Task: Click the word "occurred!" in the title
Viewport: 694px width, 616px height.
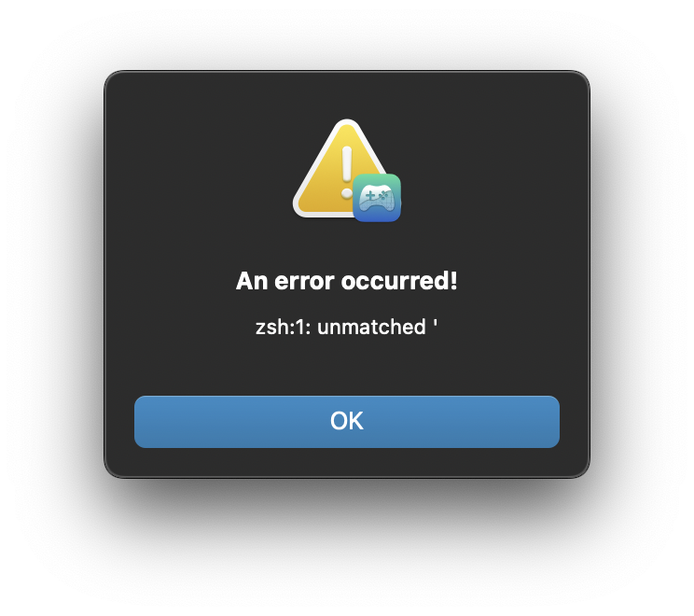Action: coord(399,281)
